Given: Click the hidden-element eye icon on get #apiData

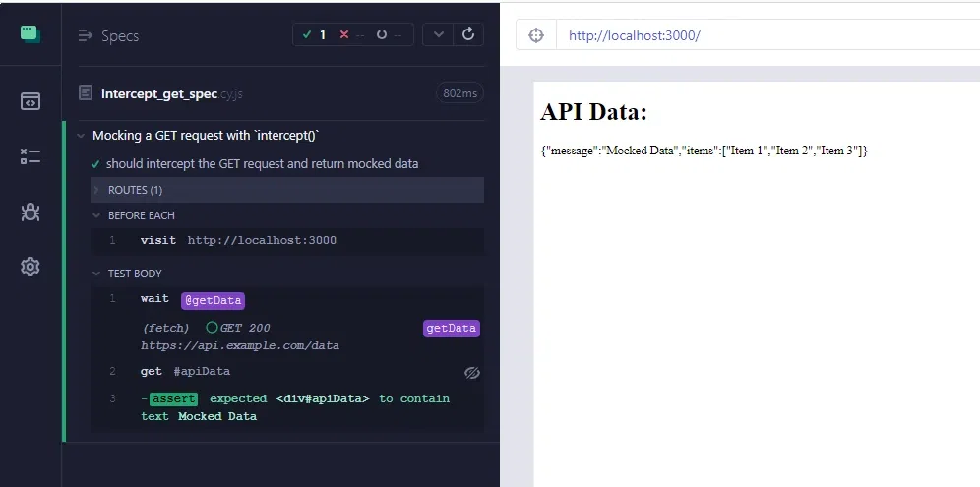Looking at the screenshot, I should (x=471, y=372).
